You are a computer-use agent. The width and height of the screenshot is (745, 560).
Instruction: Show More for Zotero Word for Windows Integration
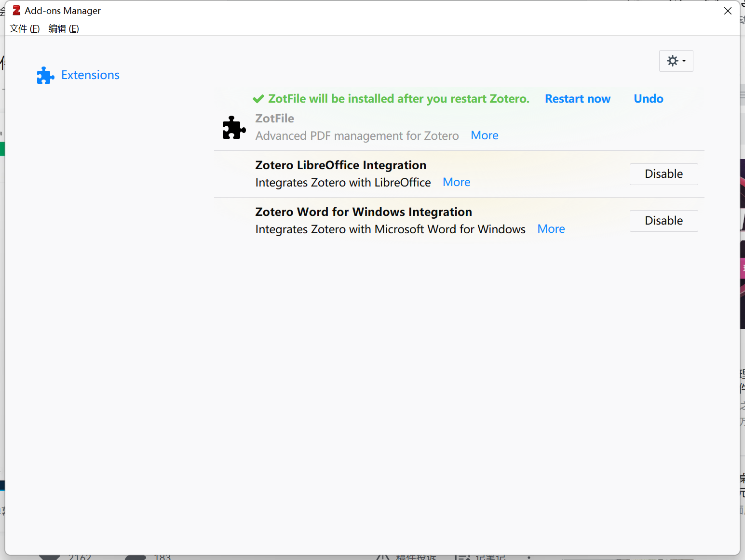[551, 229]
